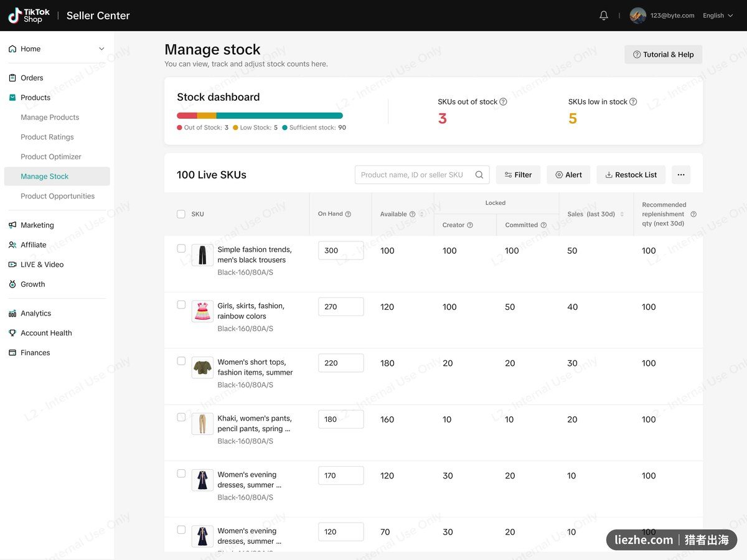
Task: Open the three-dots more options button
Action: tap(681, 175)
